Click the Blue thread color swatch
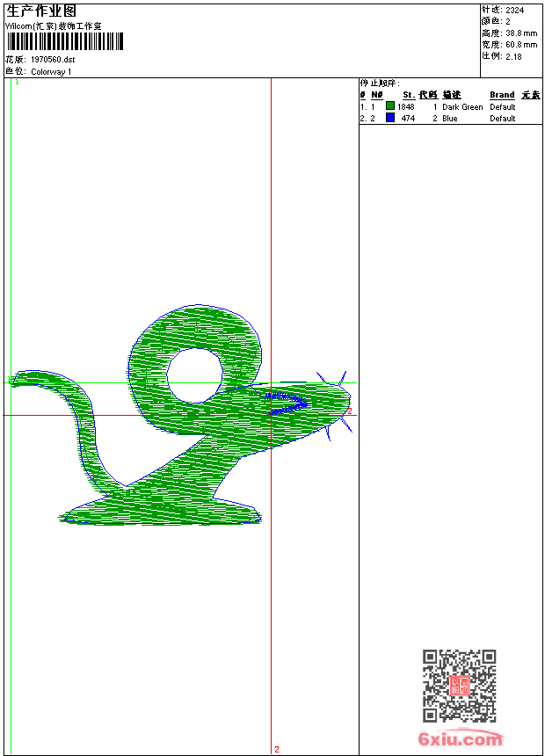This screenshot has height=756, width=545. pyautogui.click(x=390, y=118)
